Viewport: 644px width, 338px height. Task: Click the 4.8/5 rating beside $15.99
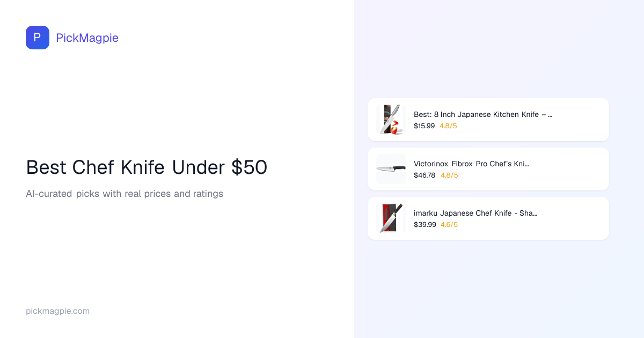click(x=448, y=126)
